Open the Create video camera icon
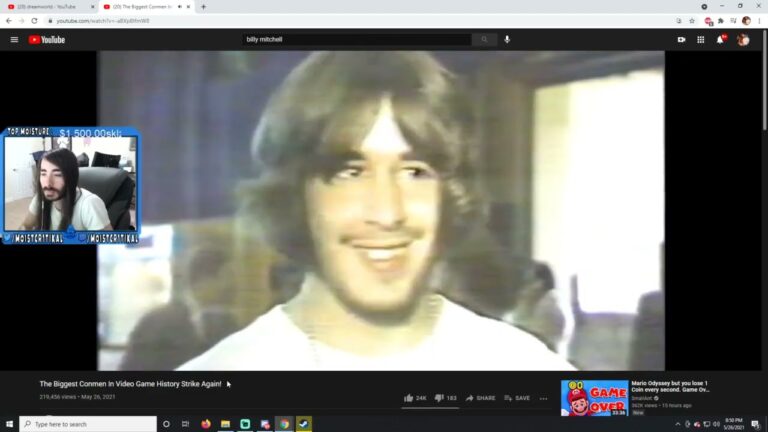This screenshot has width=768, height=432. 681,40
